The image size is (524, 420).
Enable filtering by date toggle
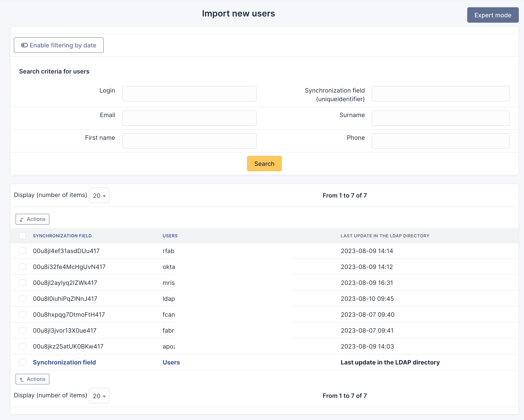pyautogui.click(x=59, y=45)
